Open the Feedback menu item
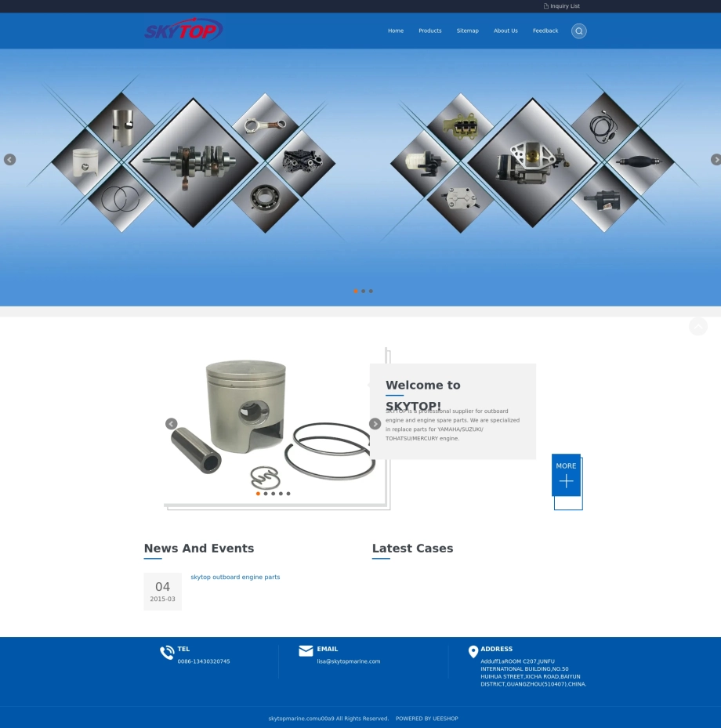 [545, 31]
